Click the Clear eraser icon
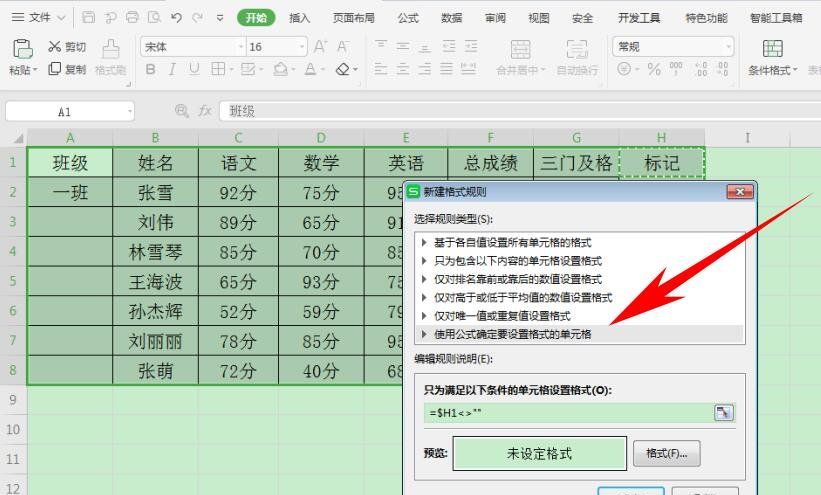 [342, 69]
